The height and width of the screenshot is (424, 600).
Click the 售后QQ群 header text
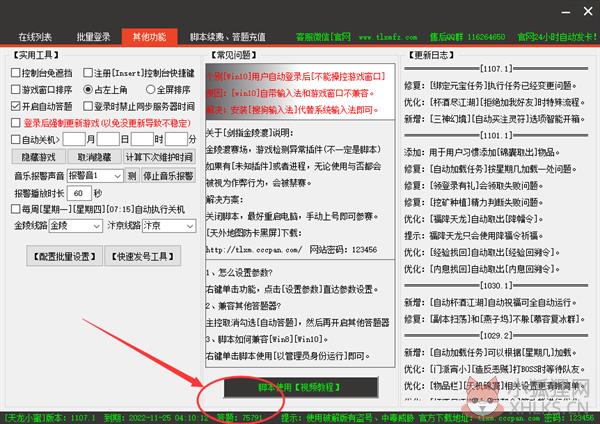click(467, 37)
